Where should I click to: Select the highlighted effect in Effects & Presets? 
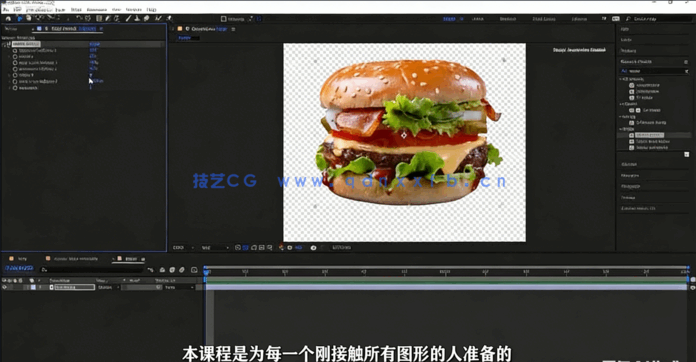(649, 135)
